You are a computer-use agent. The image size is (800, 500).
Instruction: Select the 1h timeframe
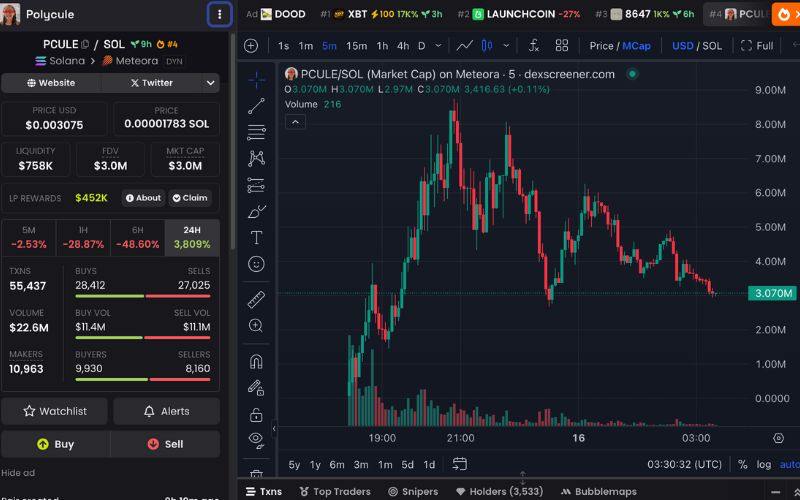[x=382, y=46]
